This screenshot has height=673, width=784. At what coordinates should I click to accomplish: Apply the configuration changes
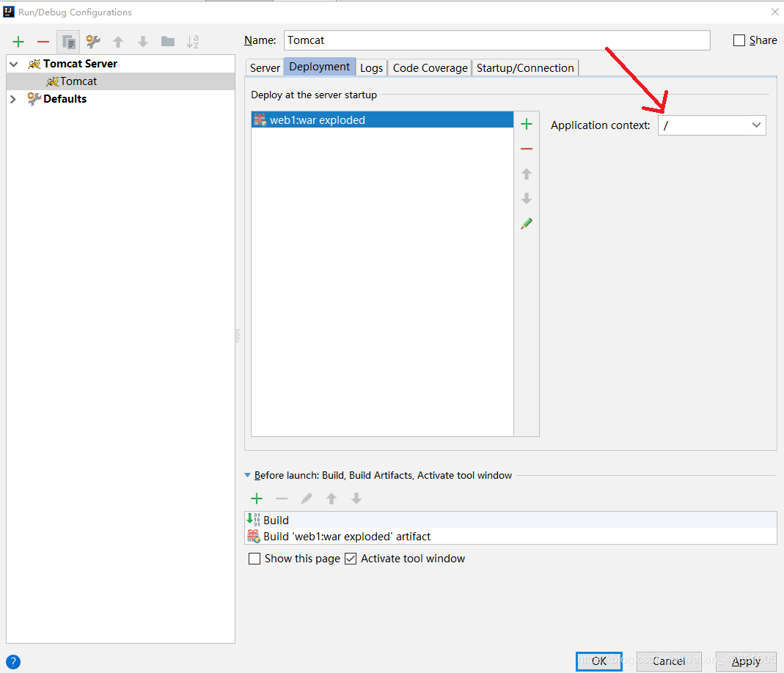point(746,661)
